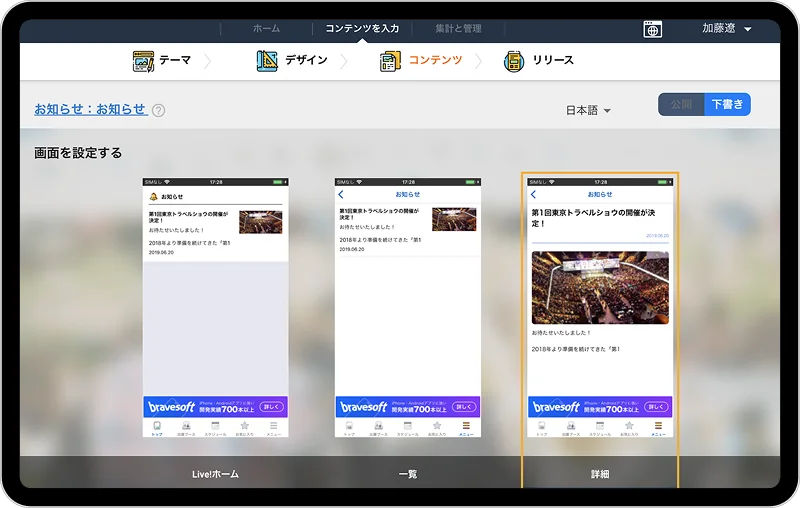Screen dimensions: 800x508
Task: Click the お知らせ：お知らせ link
Action: [x=90, y=109]
